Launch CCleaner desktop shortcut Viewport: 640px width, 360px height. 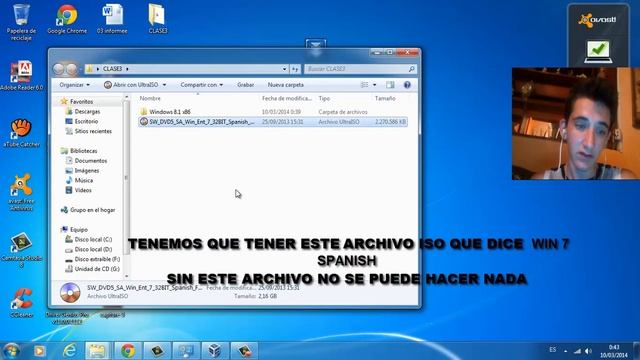(x=22, y=303)
